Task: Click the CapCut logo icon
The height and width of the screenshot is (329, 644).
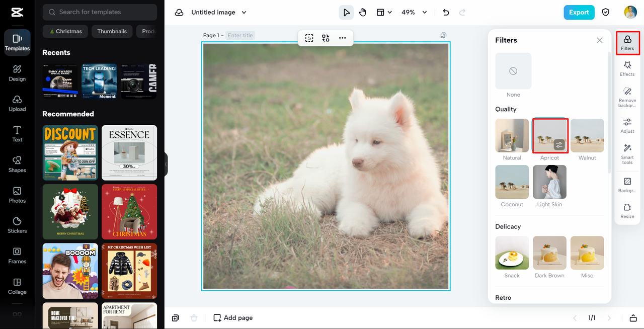Action: click(17, 13)
